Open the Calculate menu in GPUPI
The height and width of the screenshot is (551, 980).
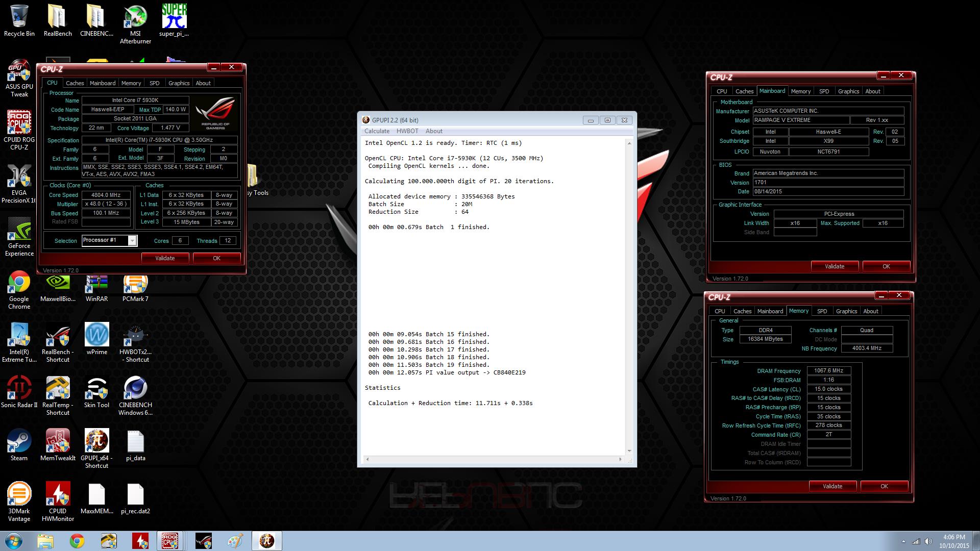[x=377, y=131]
